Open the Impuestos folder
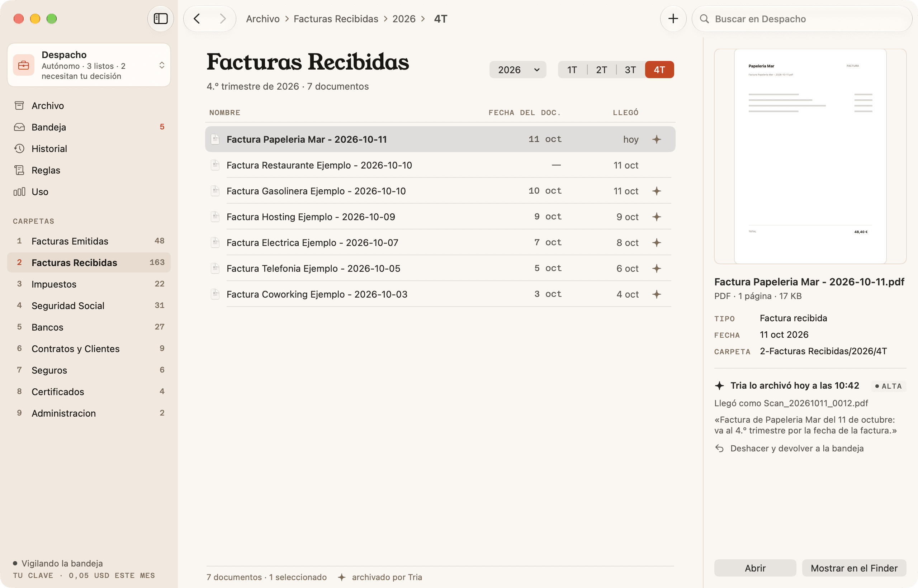 point(89,284)
